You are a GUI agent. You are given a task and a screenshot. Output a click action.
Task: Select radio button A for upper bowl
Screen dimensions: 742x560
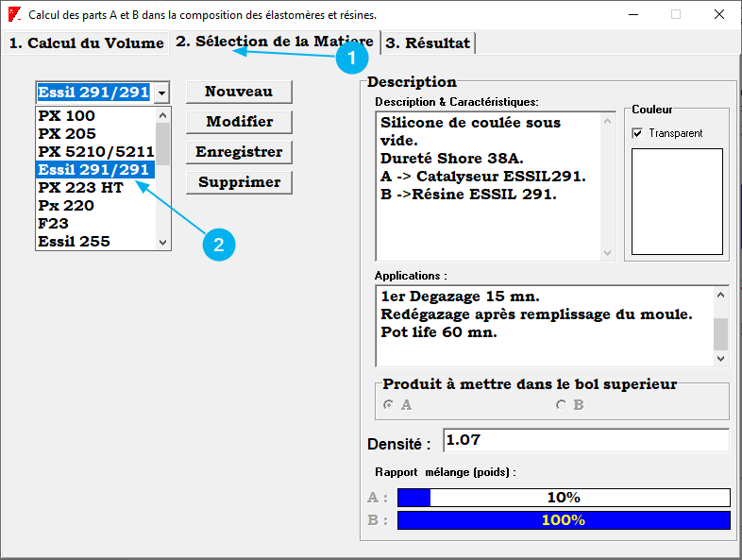click(389, 405)
